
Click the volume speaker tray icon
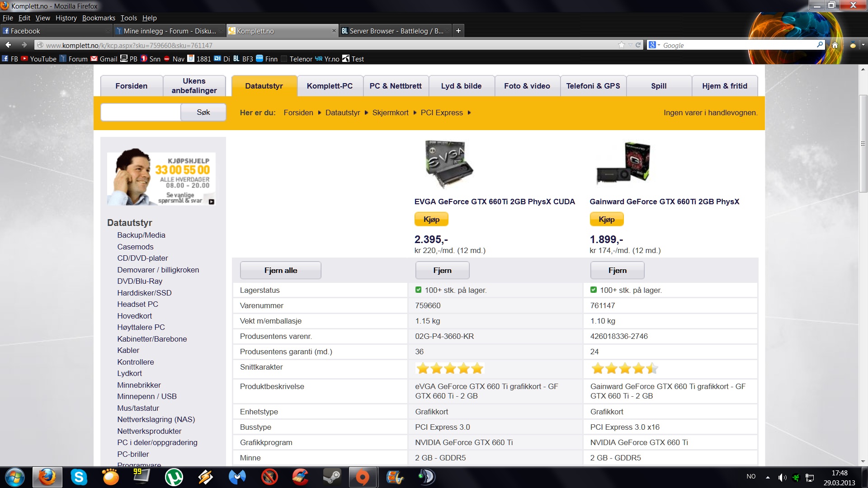tap(782, 477)
